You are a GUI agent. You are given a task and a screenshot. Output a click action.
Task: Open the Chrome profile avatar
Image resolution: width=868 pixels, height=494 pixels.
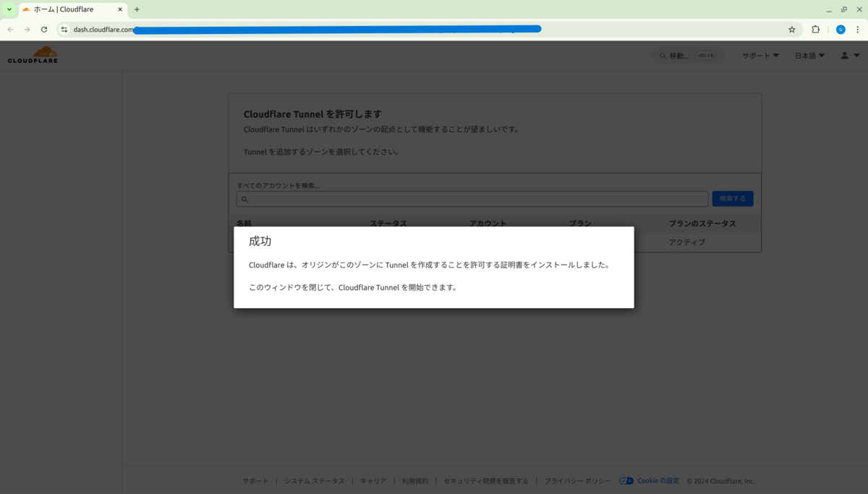click(841, 30)
